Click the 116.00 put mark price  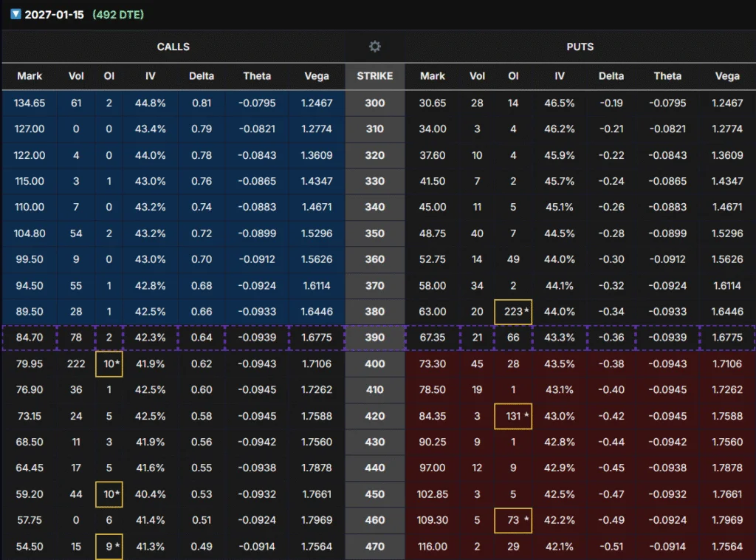(x=433, y=547)
